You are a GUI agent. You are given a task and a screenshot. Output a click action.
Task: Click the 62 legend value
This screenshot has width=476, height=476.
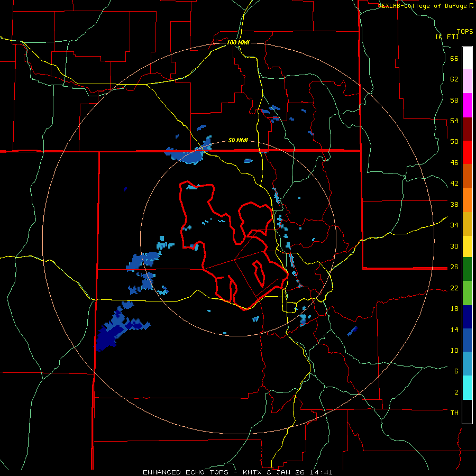coord(454,79)
